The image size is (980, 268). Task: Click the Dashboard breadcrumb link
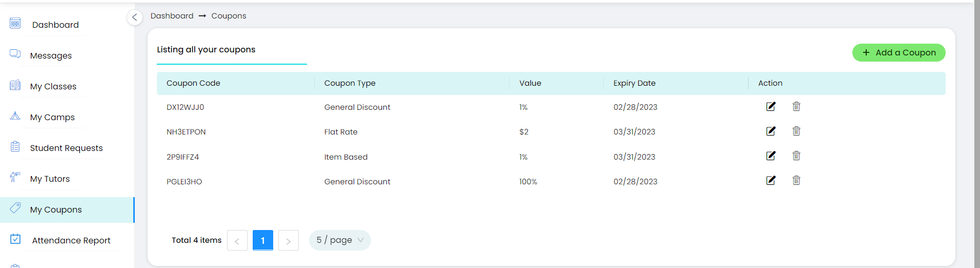[172, 16]
